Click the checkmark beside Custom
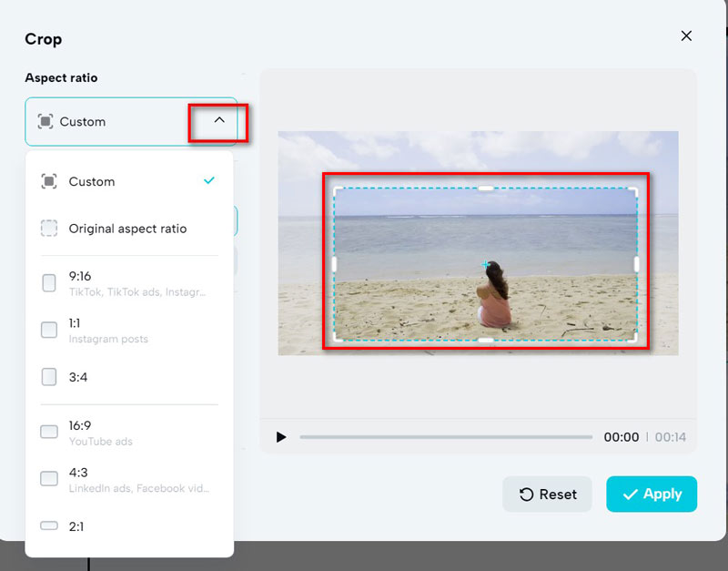This screenshot has height=571, width=728. pos(209,180)
